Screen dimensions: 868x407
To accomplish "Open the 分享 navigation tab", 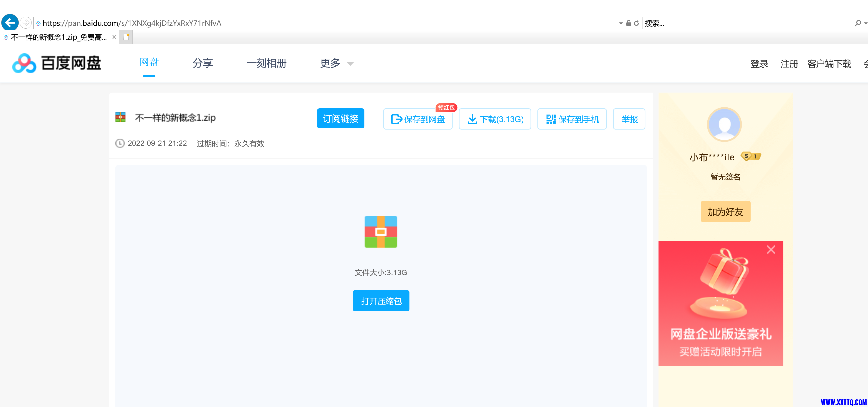I will (x=203, y=63).
